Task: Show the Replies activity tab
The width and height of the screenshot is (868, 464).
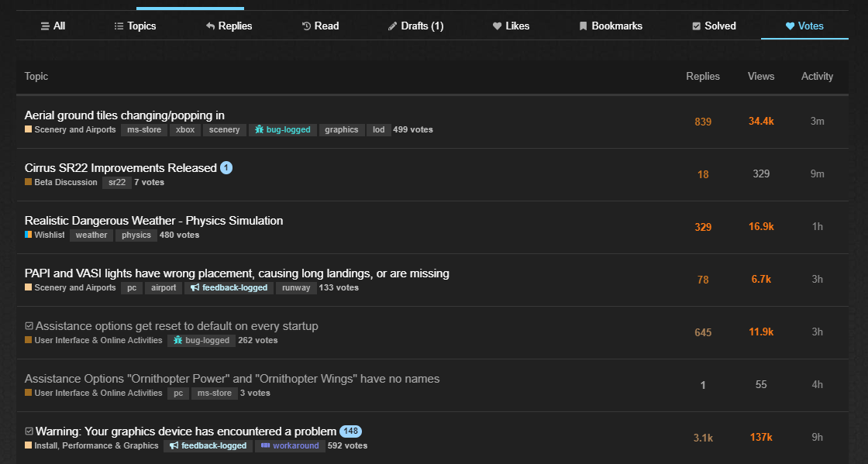Action: 229,26
